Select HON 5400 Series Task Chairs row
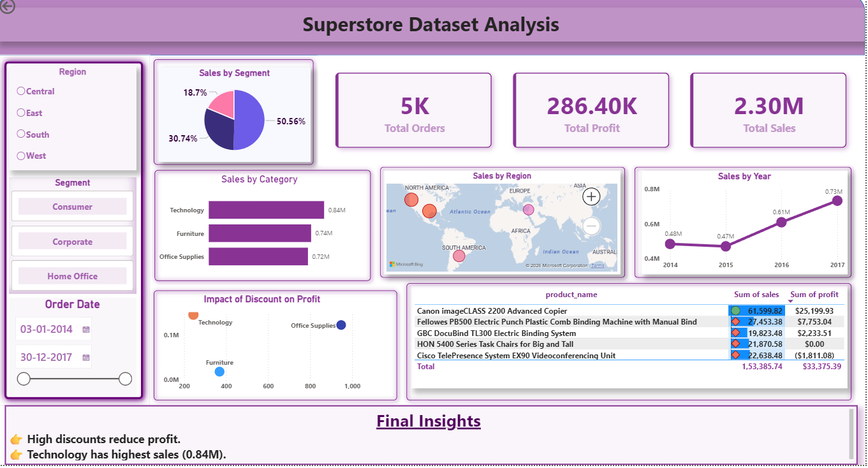 629,344
